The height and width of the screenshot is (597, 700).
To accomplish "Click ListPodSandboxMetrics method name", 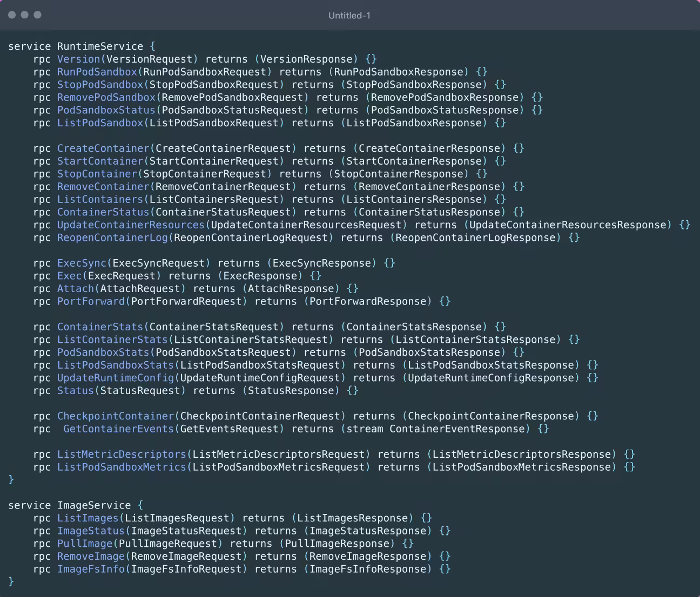I will coord(122,467).
